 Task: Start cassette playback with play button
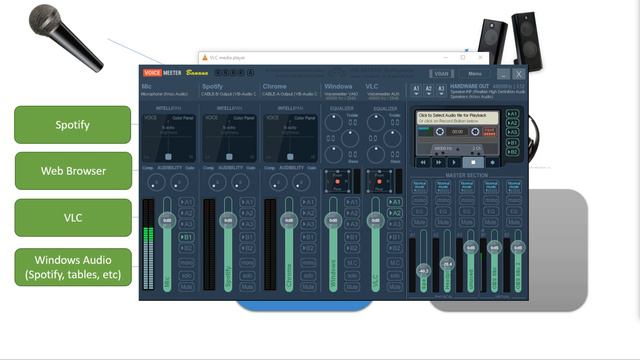pos(454,162)
